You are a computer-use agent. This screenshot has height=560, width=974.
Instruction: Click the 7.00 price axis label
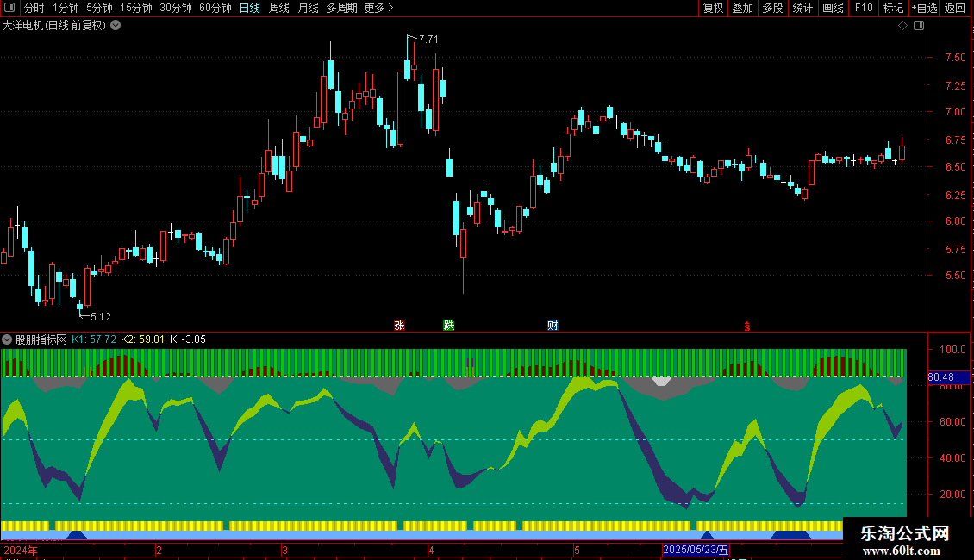[955, 112]
